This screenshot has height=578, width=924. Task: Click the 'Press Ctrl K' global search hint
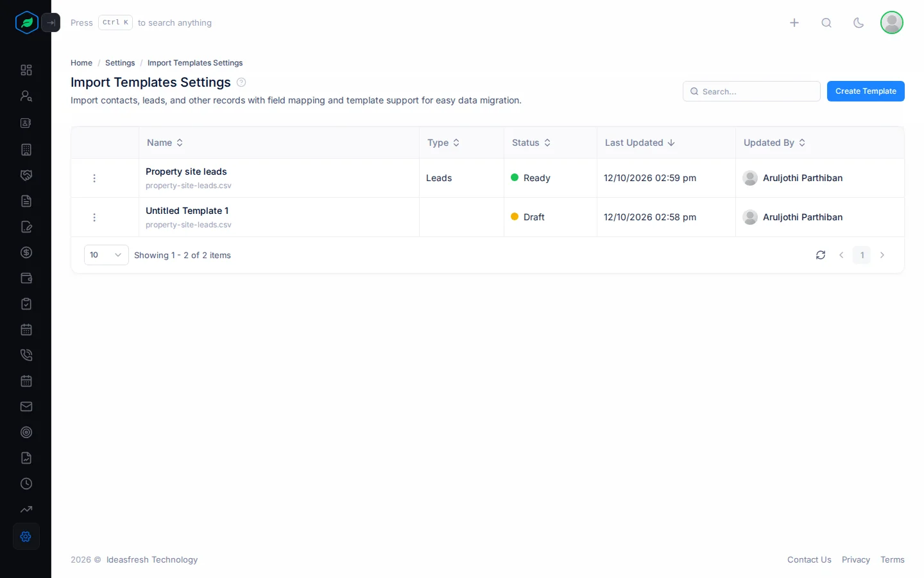141,22
